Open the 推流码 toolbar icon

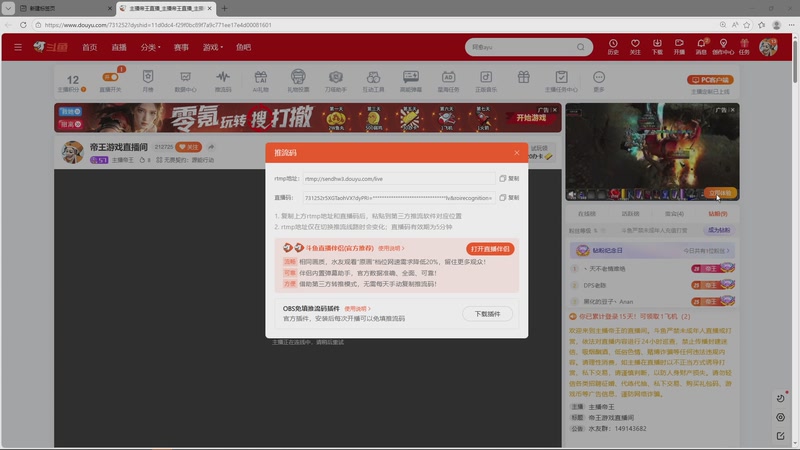pos(223,81)
